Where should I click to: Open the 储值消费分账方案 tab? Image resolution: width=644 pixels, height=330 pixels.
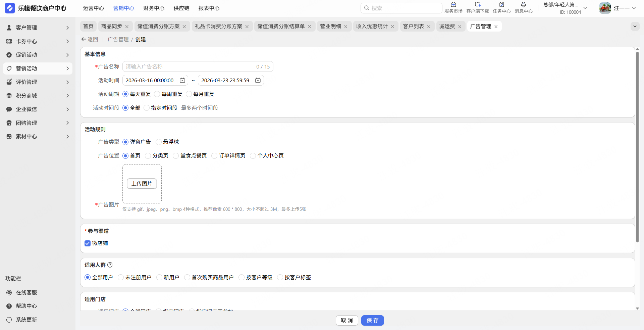[x=158, y=26]
